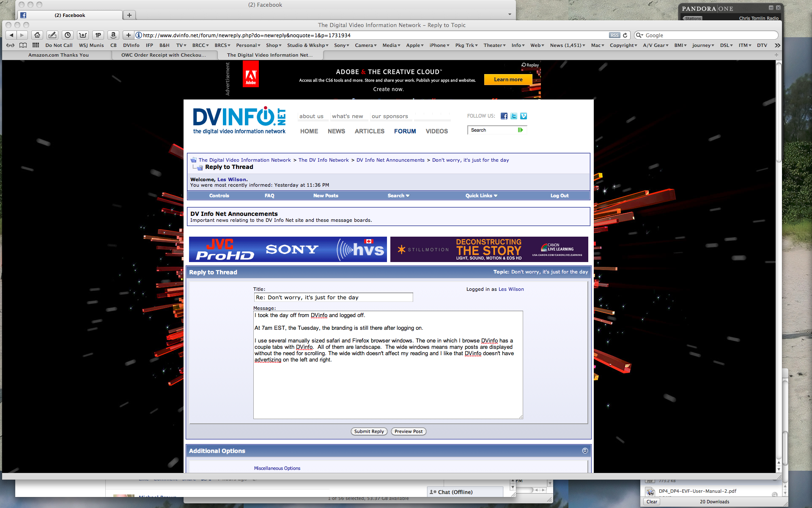This screenshot has width=812, height=508.
Task: Click the page vertical scrollbar thumb
Action: pyautogui.click(x=779, y=113)
